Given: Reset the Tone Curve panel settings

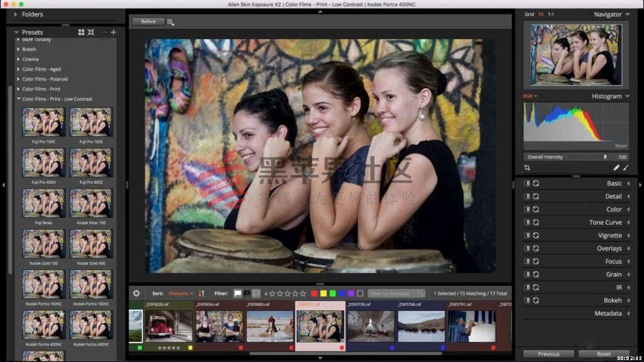Looking at the screenshot, I should click(x=536, y=222).
